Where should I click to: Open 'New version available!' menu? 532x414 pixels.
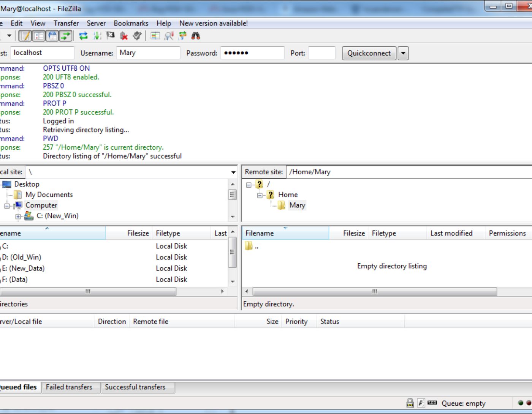point(214,23)
